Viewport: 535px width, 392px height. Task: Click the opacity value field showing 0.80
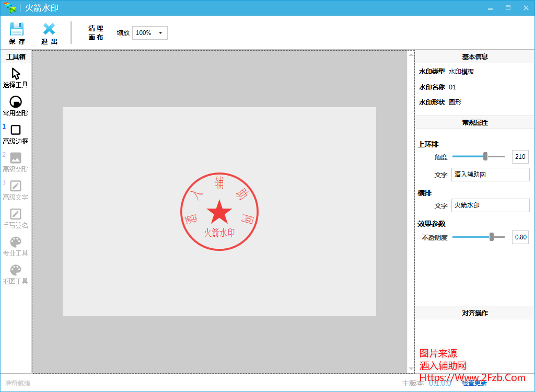[x=520, y=237]
